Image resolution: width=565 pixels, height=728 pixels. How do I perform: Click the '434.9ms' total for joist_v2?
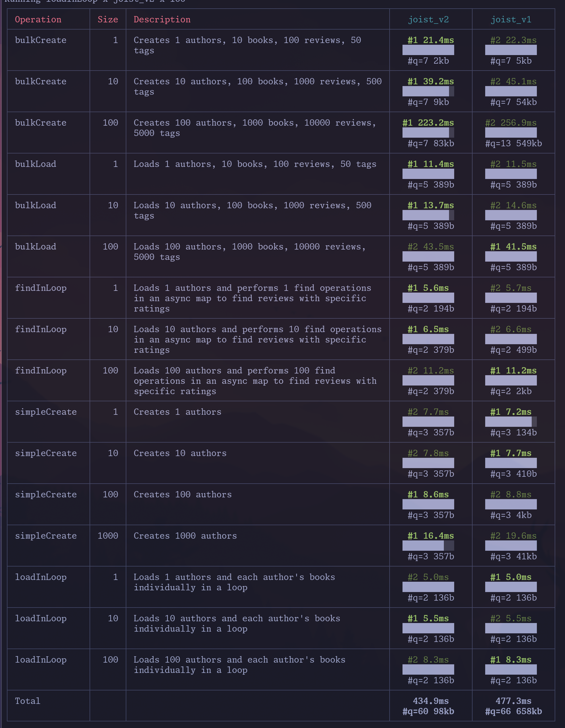point(431,701)
